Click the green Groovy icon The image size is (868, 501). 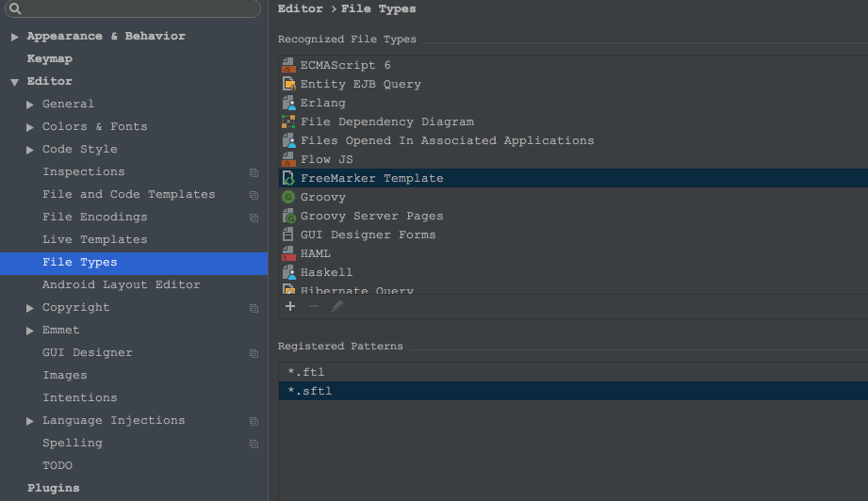[288, 197]
